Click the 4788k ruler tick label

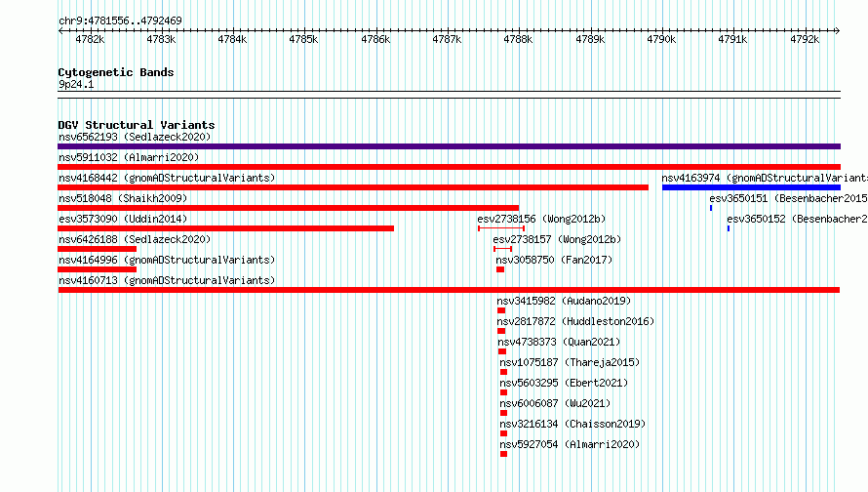[518, 39]
